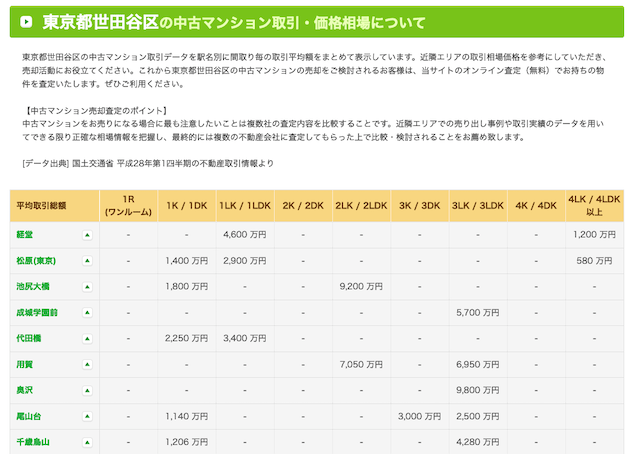Select the 1LK / 1LDK column header
This screenshot has width=630, height=454.
click(245, 206)
